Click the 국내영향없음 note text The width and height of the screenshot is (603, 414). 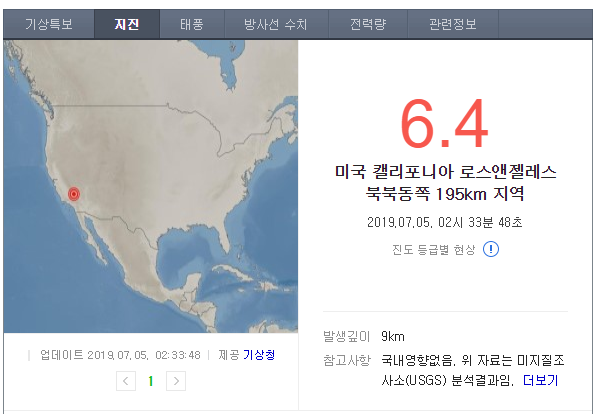pos(417,360)
